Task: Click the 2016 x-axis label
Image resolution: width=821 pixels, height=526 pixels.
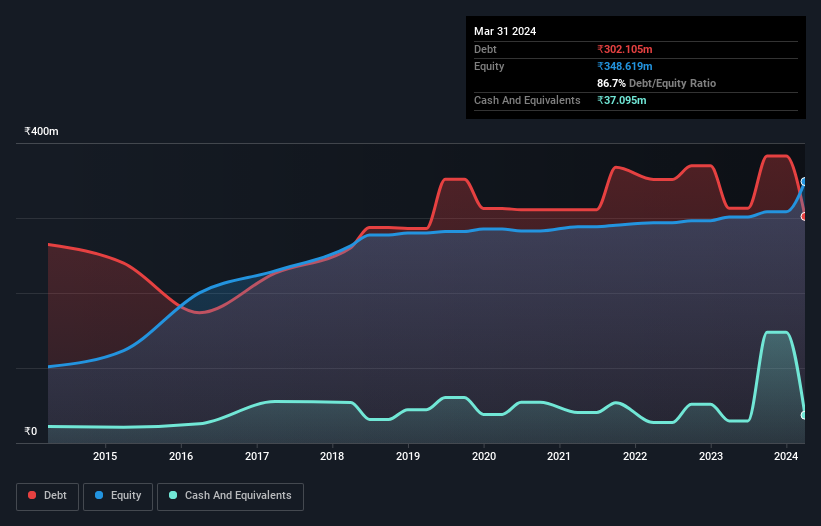Action: [181, 456]
